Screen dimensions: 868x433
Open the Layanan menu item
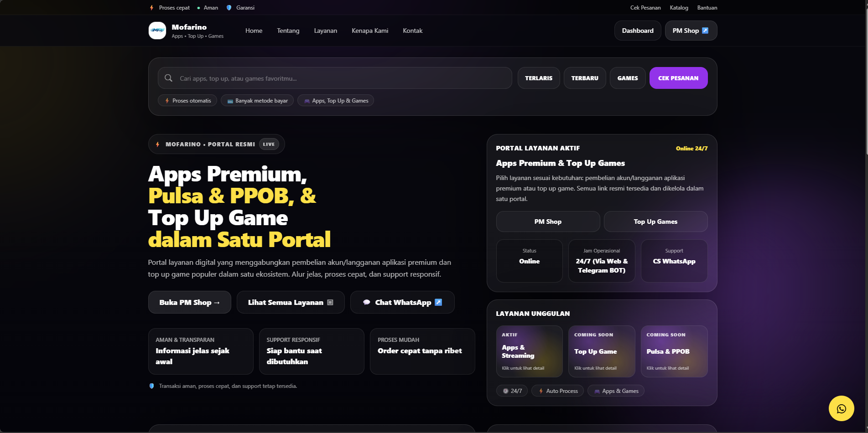(325, 31)
